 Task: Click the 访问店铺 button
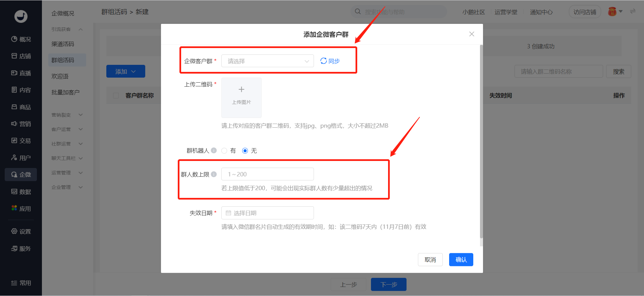(x=585, y=12)
